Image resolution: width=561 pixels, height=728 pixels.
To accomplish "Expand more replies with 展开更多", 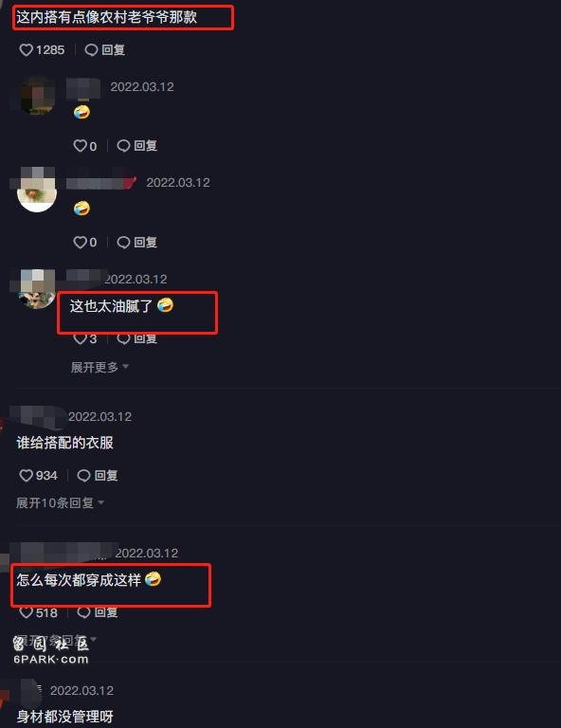I will [100, 367].
